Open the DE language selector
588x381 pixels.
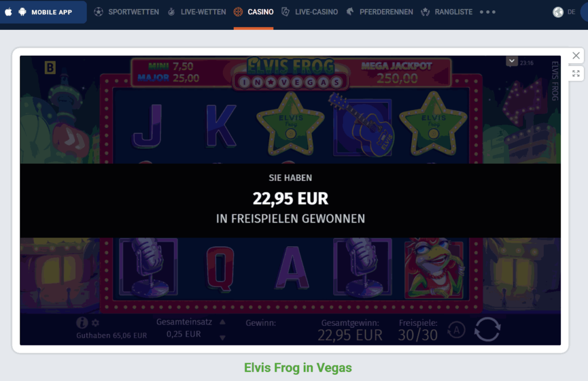point(571,12)
